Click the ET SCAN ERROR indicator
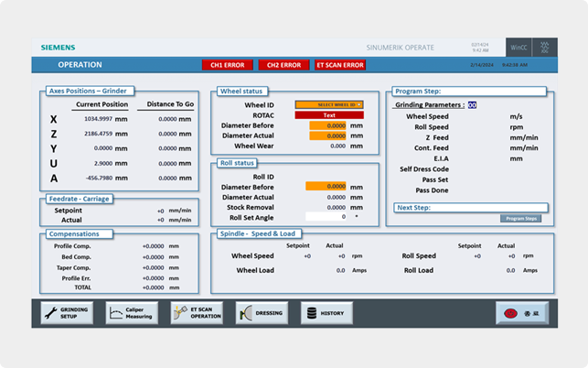 coord(340,65)
